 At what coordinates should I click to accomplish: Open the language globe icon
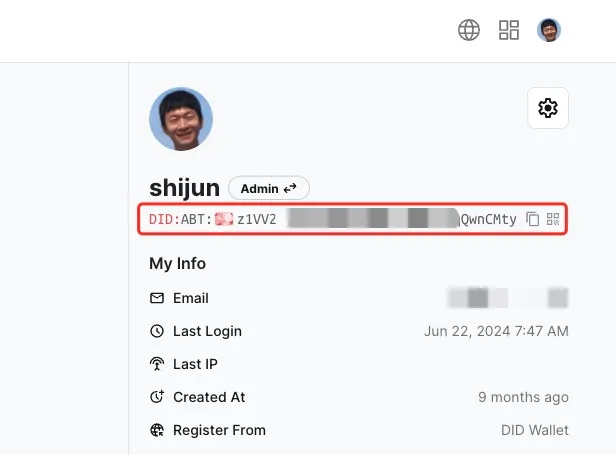[x=469, y=30]
